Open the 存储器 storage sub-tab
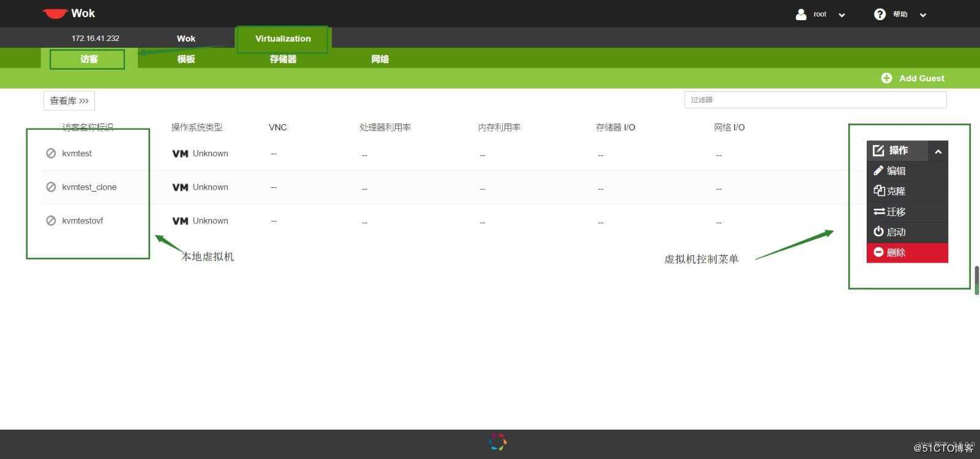Viewport: 980px width, 459px height. pyautogui.click(x=283, y=59)
